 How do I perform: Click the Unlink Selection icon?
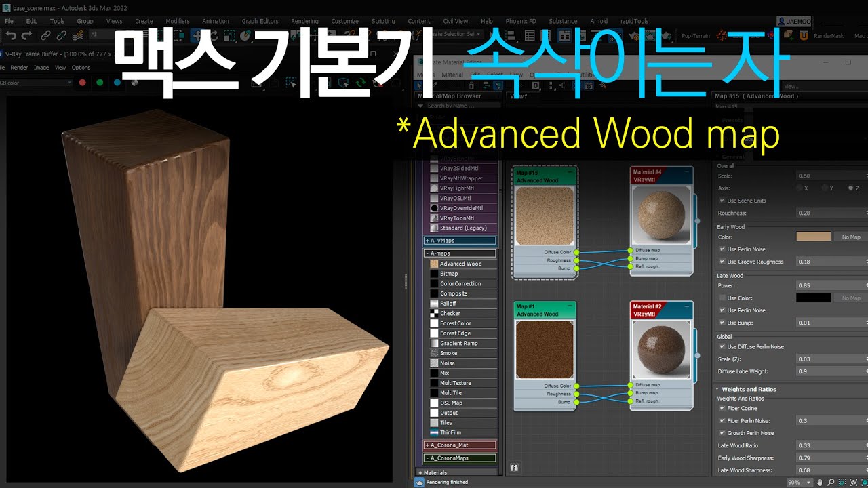[62, 35]
